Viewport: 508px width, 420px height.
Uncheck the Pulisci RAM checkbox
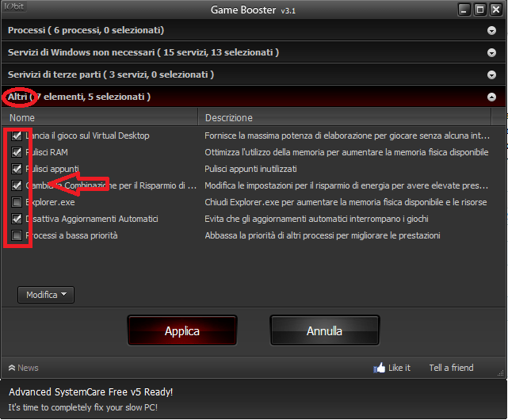[17, 152]
